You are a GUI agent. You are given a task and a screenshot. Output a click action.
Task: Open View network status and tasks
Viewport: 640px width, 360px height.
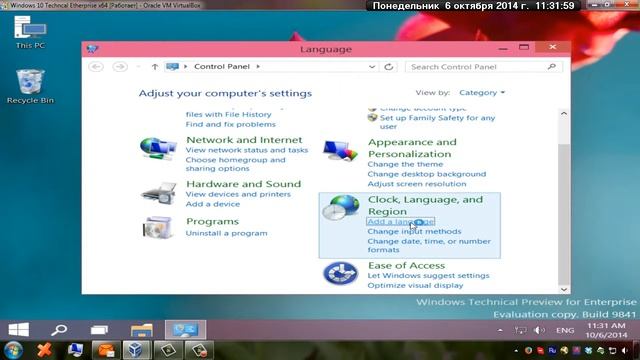point(247,150)
